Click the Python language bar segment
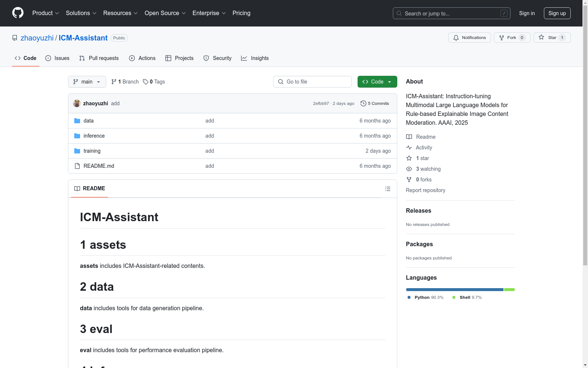This screenshot has width=588, height=368. pyautogui.click(x=455, y=290)
